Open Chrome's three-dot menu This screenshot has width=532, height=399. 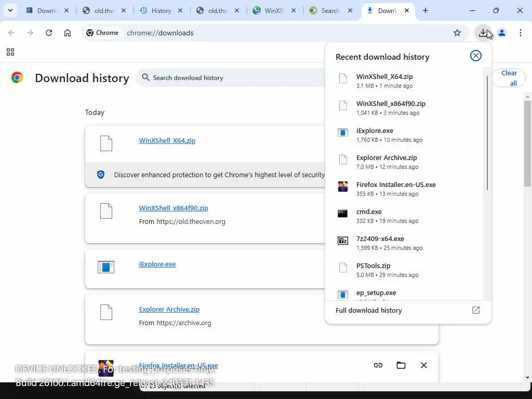point(521,33)
